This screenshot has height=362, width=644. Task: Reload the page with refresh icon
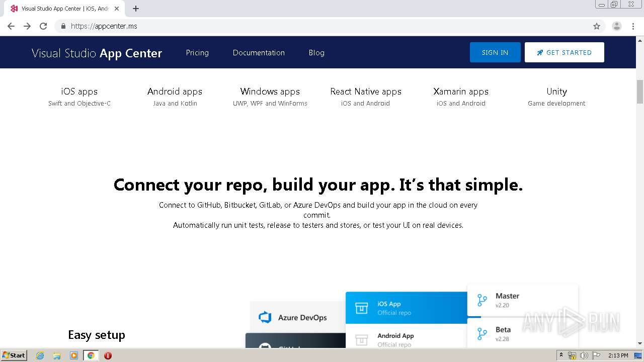click(43, 26)
